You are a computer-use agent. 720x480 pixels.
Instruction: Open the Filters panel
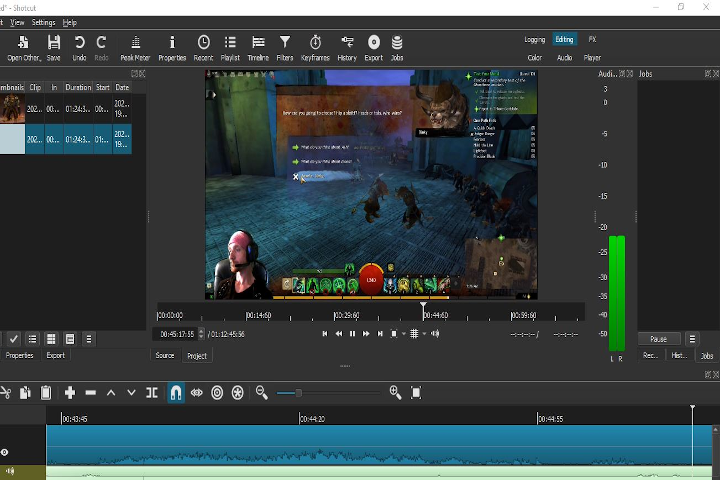coord(285,48)
